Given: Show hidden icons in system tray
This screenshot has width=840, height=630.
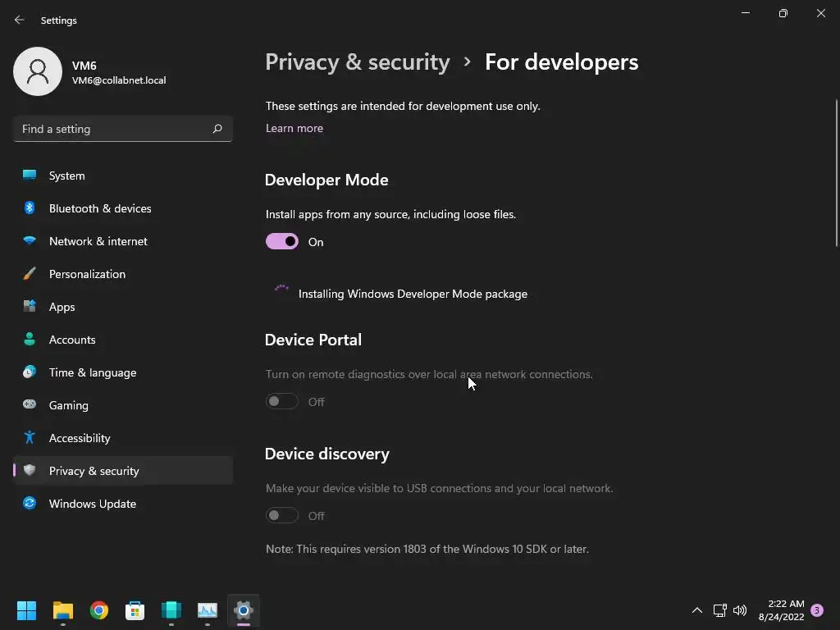Looking at the screenshot, I should (x=697, y=610).
